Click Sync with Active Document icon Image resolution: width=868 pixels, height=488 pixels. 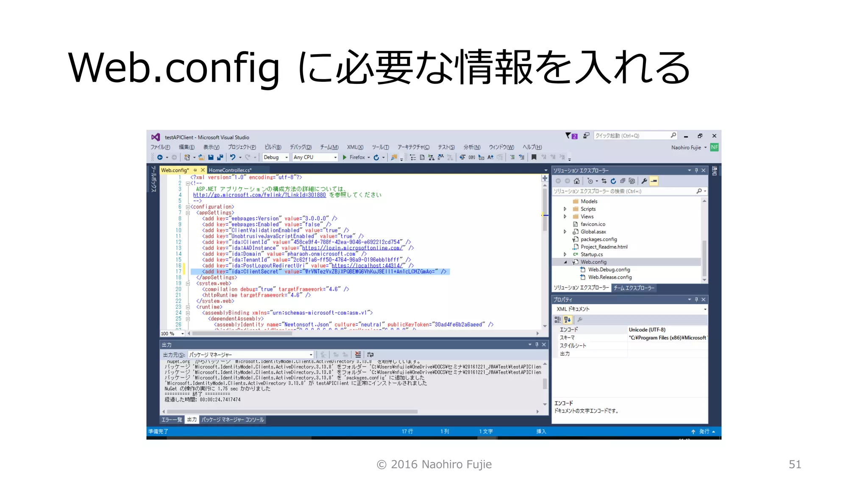(604, 181)
